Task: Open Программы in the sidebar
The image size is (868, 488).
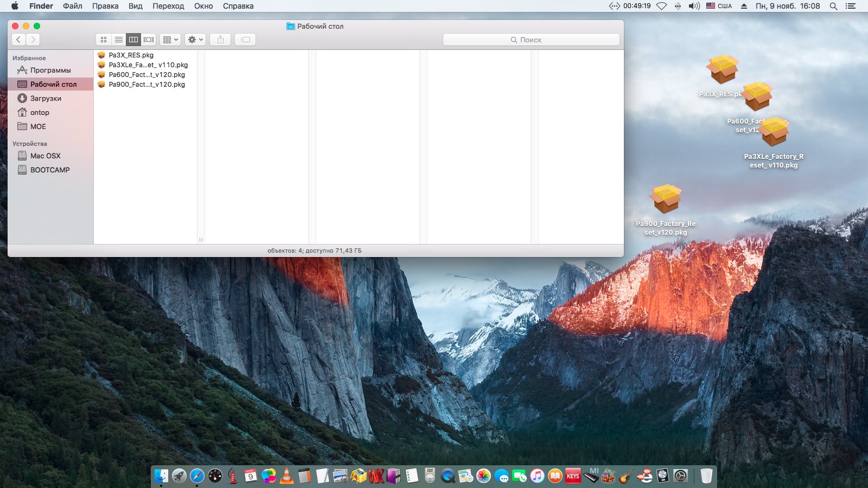Action: (x=50, y=70)
